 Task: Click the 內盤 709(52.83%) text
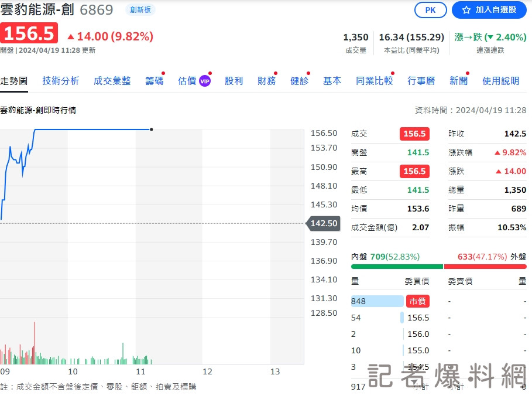point(386,257)
